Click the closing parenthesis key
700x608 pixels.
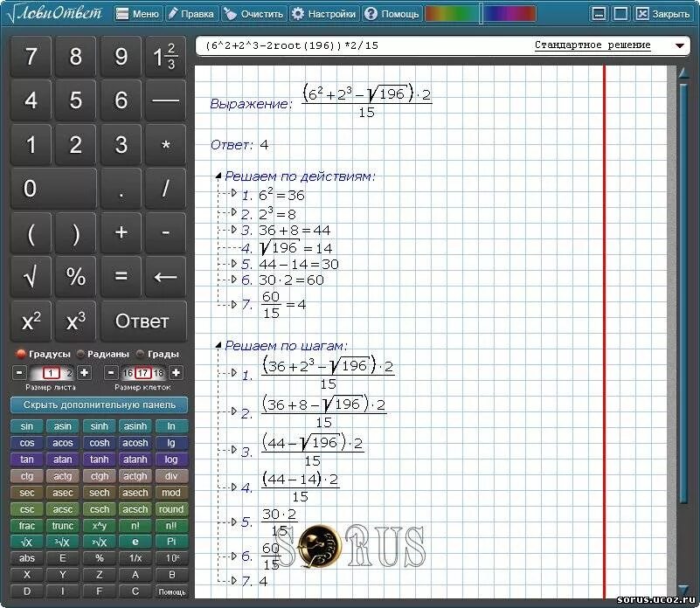point(75,233)
